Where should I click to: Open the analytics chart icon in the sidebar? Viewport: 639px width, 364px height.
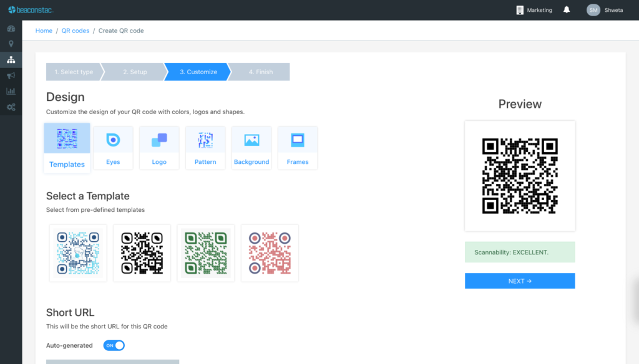coord(11,91)
